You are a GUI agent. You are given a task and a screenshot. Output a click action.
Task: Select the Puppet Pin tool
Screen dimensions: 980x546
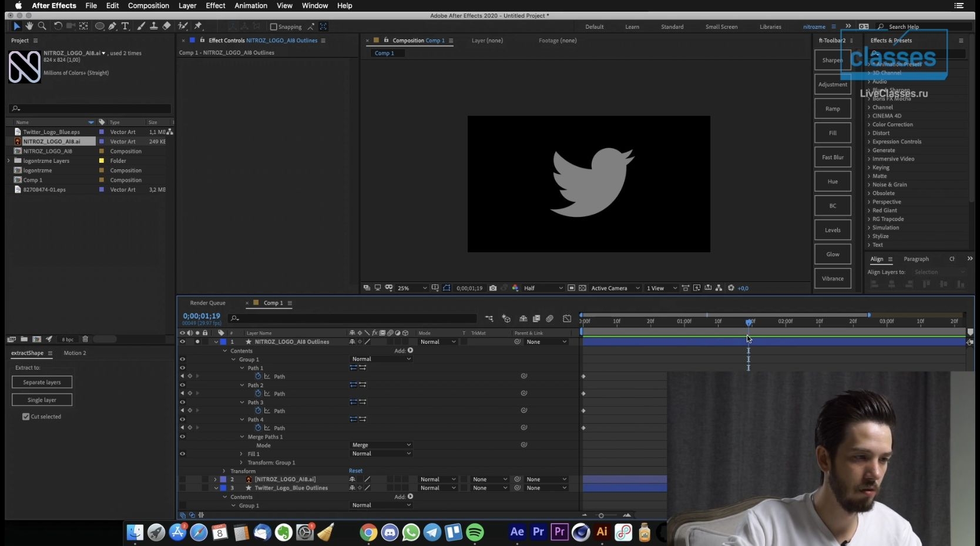[198, 26]
